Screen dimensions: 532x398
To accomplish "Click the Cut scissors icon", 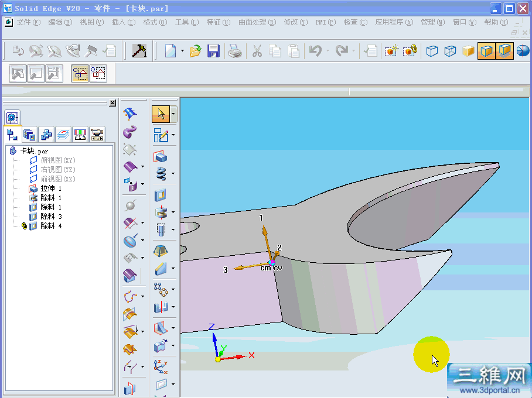I will click(x=257, y=51).
